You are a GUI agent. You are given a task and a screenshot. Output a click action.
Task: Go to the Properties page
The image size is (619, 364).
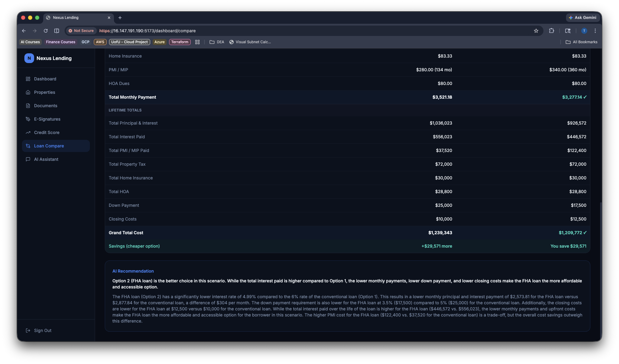pos(44,92)
